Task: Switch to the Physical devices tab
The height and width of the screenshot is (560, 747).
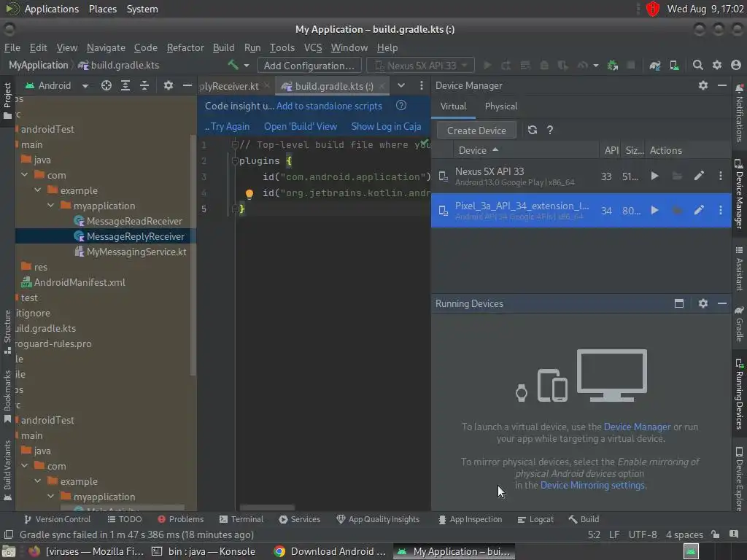Action: [x=500, y=106]
